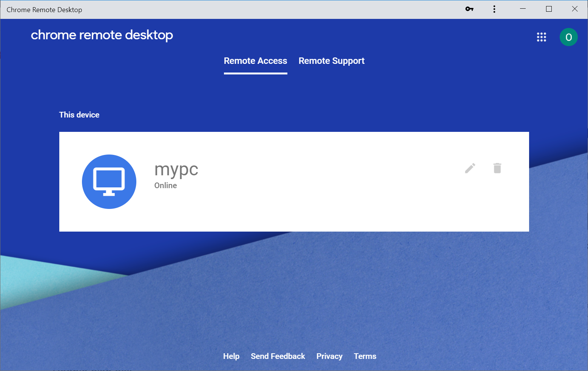This screenshot has width=588, height=371.
Task: Delete the mypc device using the trash icon
Action: pos(497,168)
